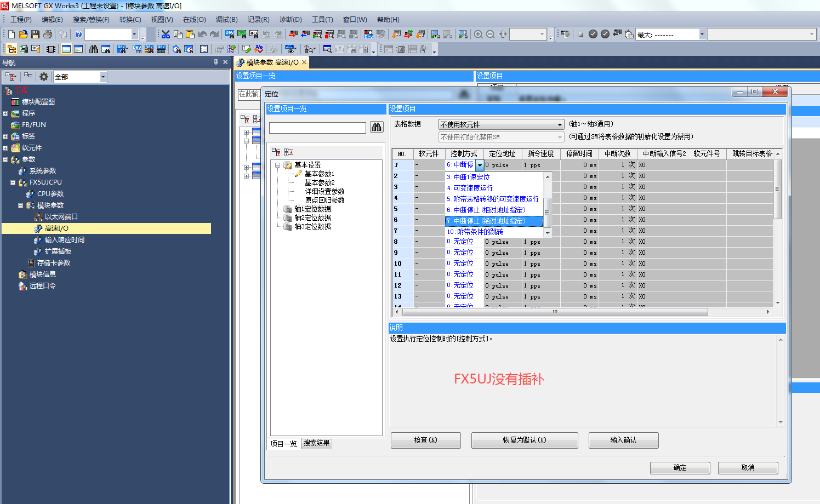Switch to the 搜索结果 tab
The image size is (820, 504).
coord(317,443)
